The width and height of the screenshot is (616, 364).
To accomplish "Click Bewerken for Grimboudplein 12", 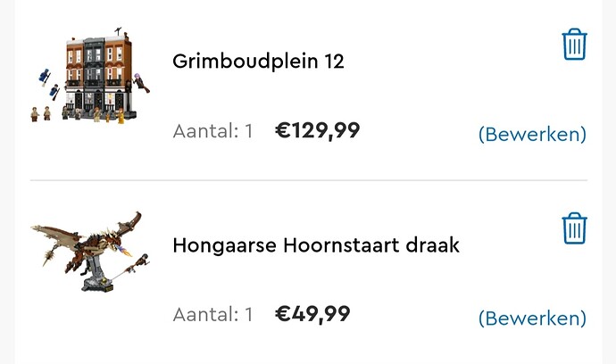I will click(x=532, y=135).
